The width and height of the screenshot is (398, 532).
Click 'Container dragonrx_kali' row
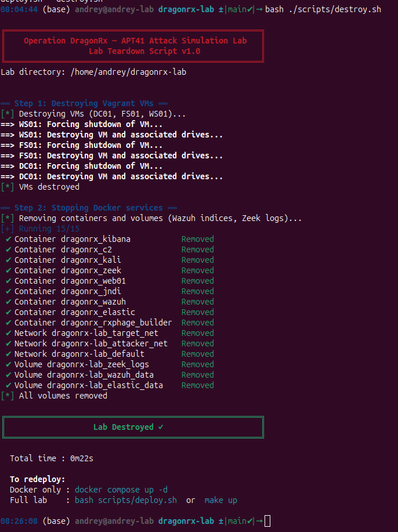(110, 260)
